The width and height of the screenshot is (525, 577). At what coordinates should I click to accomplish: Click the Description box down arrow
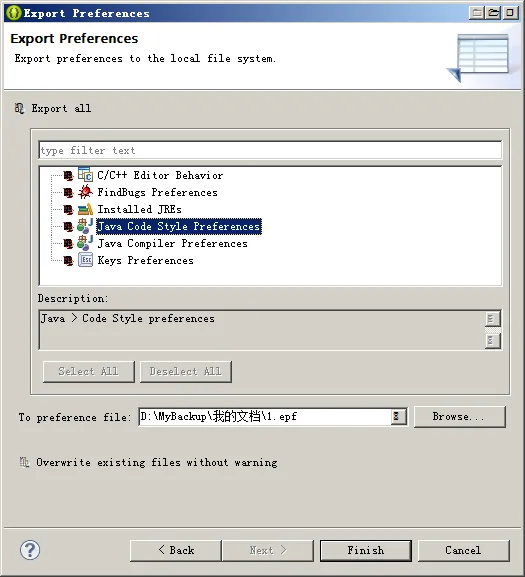click(x=492, y=341)
